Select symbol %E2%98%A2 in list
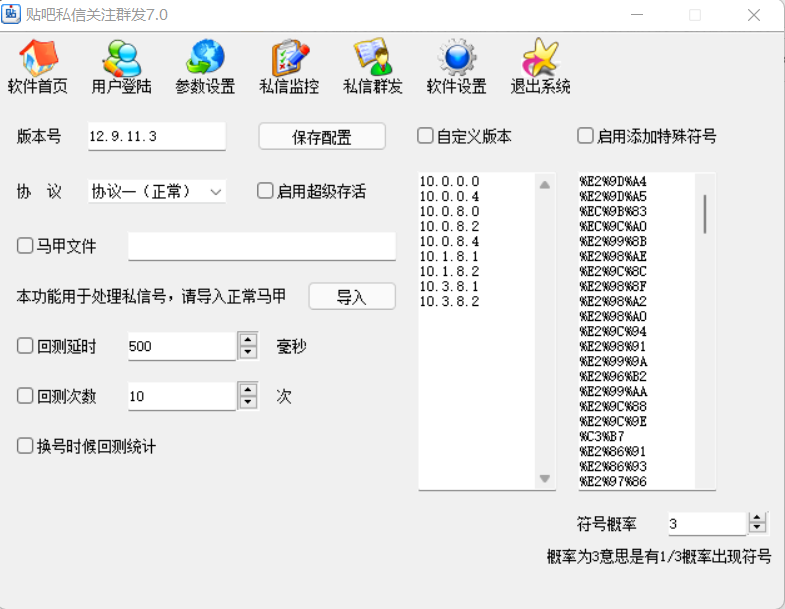This screenshot has width=785, height=609. click(x=613, y=301)
